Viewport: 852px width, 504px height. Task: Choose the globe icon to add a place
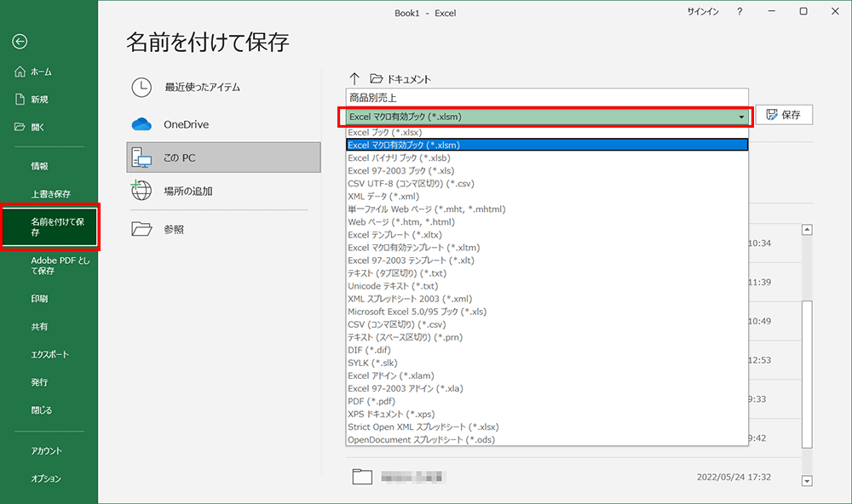(x=141, y=191)
